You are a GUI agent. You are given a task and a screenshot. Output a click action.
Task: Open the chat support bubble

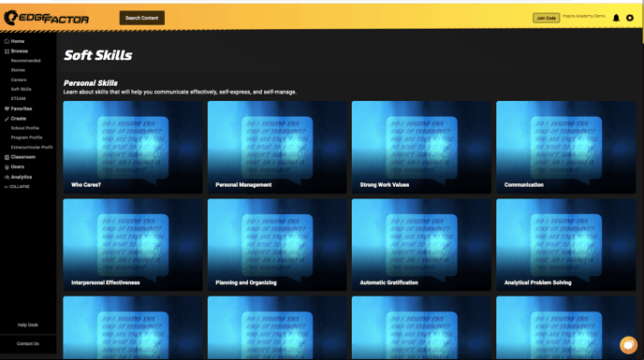(628, 345)
